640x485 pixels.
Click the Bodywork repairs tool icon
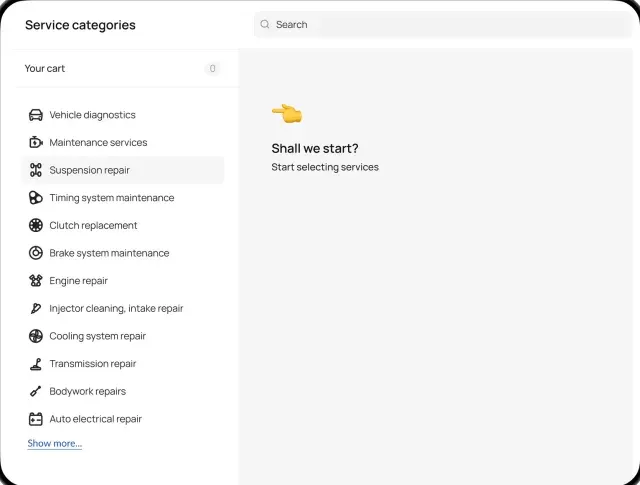click(36, 392)
